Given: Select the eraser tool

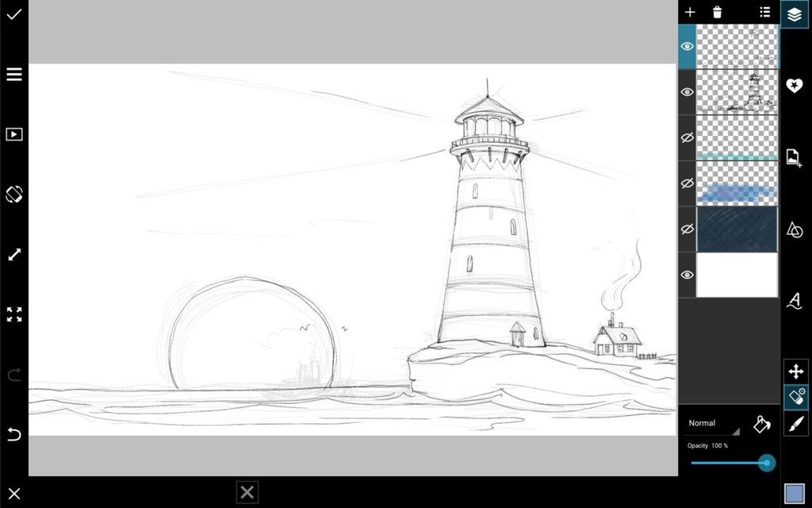Looking at the screenshot, I should coord(796,398).
